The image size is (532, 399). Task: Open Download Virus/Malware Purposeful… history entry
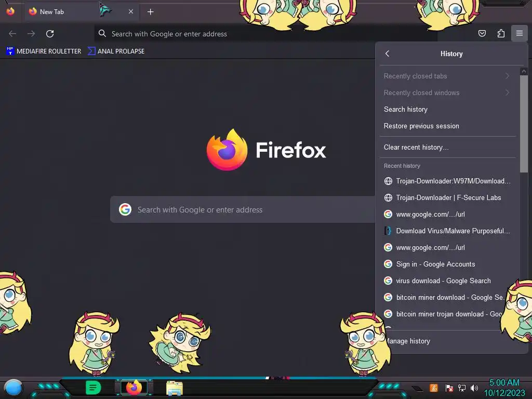447,231
